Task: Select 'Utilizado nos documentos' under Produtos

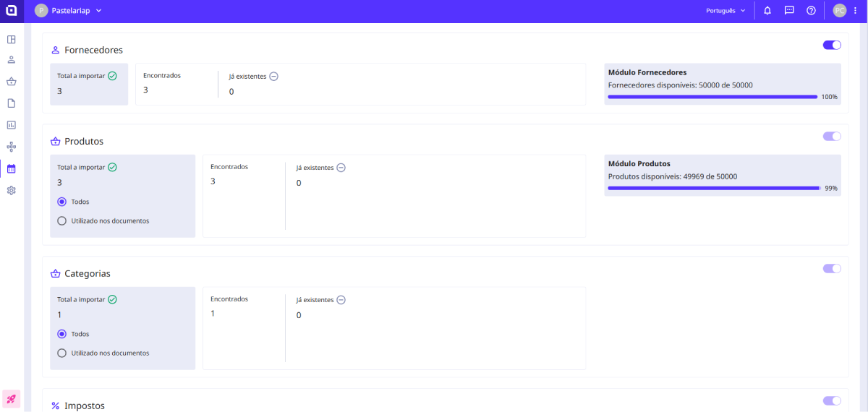Action: tap(62, 220)
